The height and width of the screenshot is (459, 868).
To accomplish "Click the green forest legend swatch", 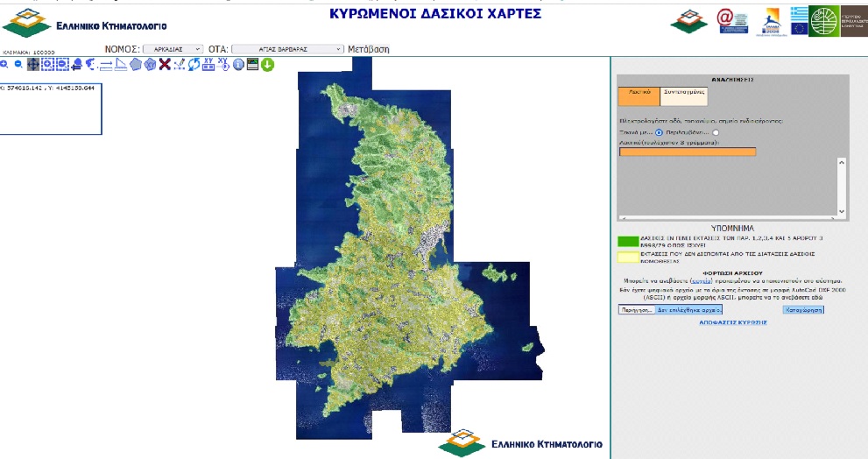I will click(628, 241).
